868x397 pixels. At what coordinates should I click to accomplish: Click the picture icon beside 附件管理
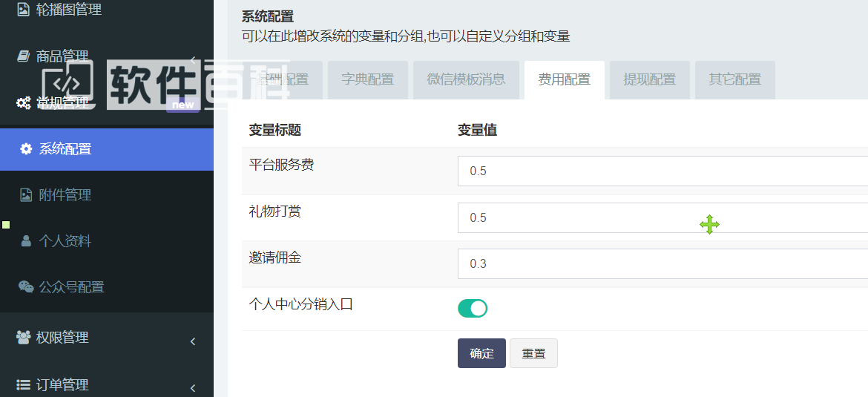[26, 195]
